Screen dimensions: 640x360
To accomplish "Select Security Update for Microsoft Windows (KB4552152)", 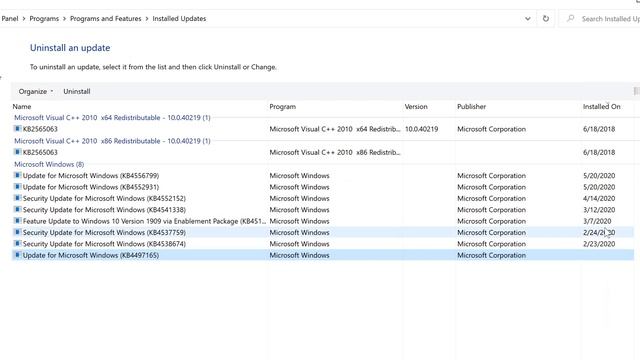I will pyautogui.click(x=104, y=198).
